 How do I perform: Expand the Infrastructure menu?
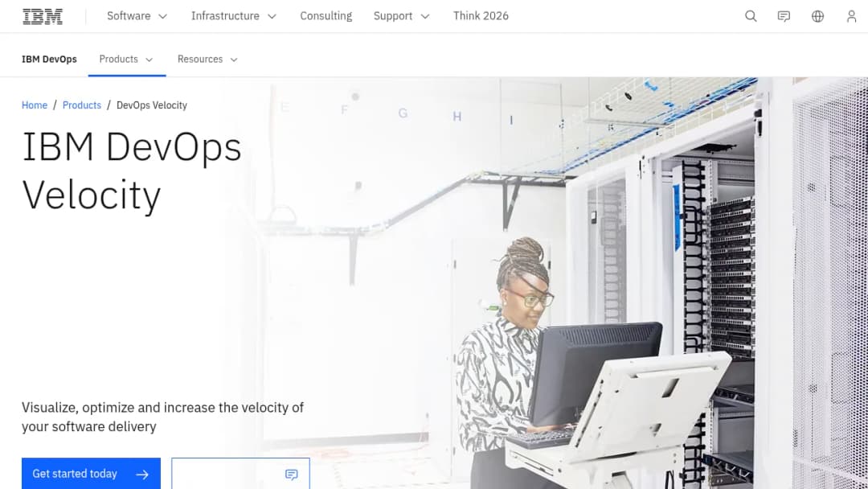(234, 16)
